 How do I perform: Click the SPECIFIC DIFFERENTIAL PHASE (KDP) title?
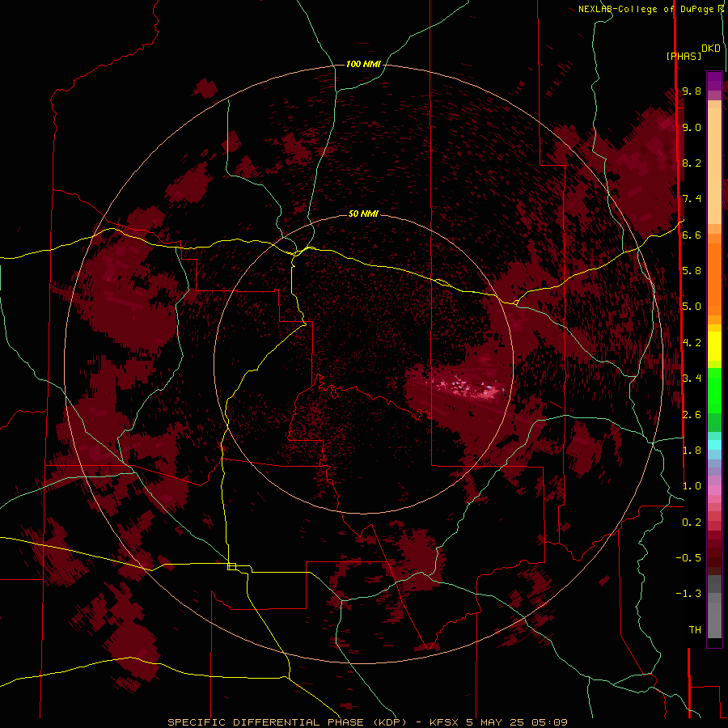point(289,722)
